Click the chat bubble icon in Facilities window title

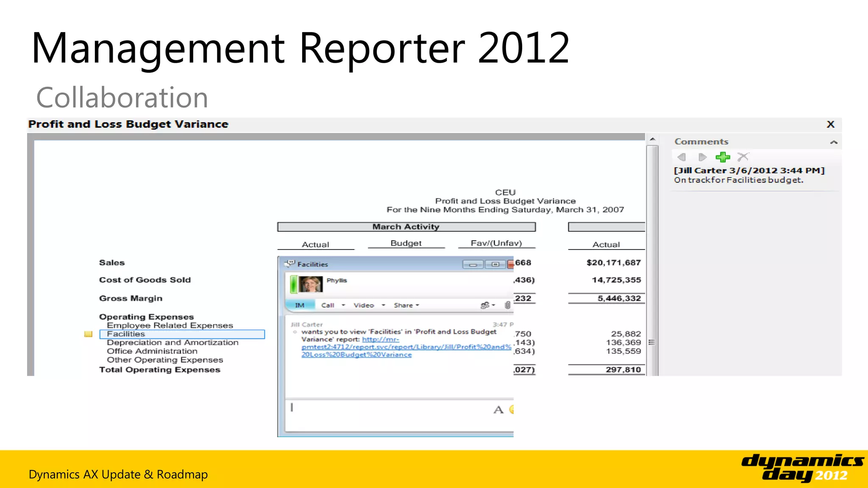(x=289, y=263)
